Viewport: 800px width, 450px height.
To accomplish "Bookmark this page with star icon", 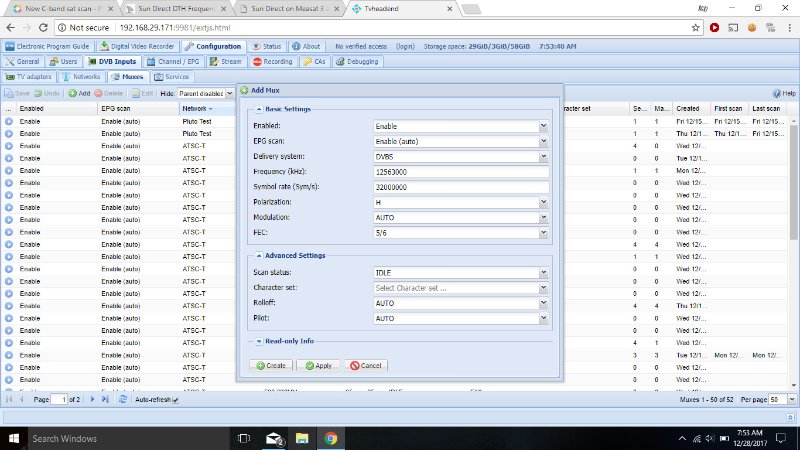I will (695, 28).
